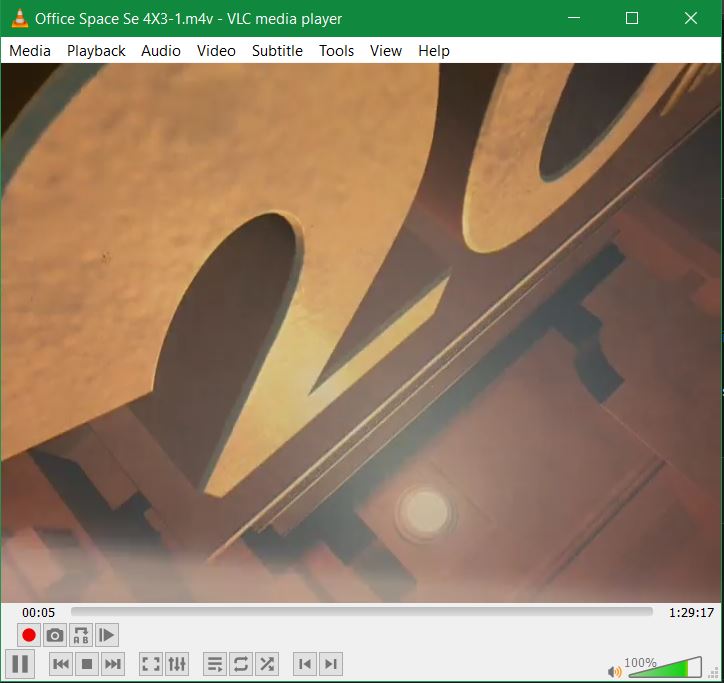Go to previous media with rewind button
Screen dimensions: 724x683
(61, 664)
